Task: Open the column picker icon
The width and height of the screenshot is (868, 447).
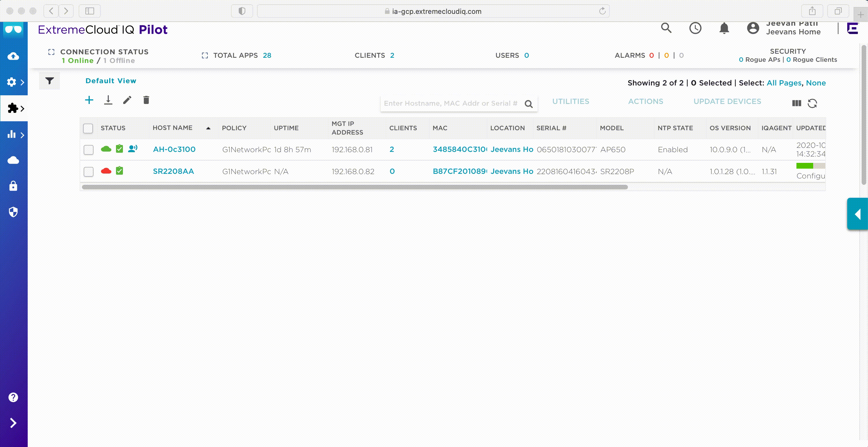Action: coord(796,103)
